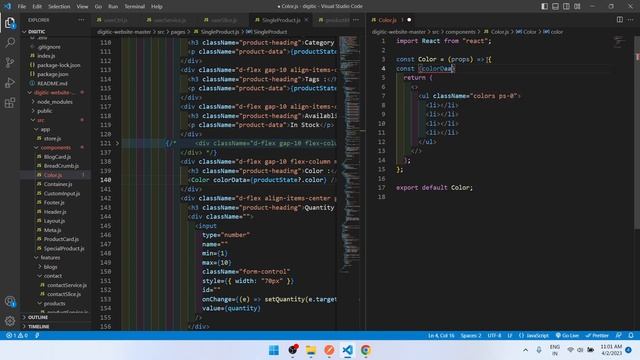Expand the blogs folder
This screenshot has height=360, width=640.
point(51,267)
